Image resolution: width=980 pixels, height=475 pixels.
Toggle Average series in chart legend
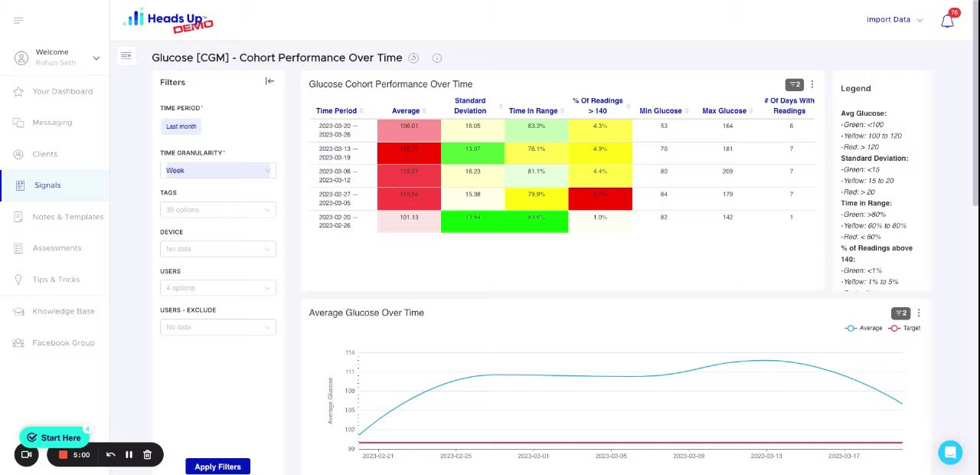pyautogui.click(x=864, y=328)
